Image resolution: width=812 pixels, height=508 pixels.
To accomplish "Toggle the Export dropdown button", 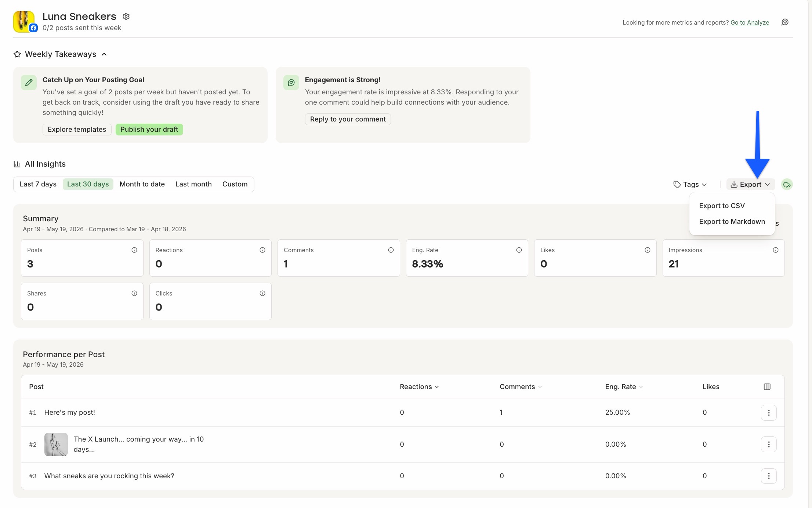I will [750, 185].
